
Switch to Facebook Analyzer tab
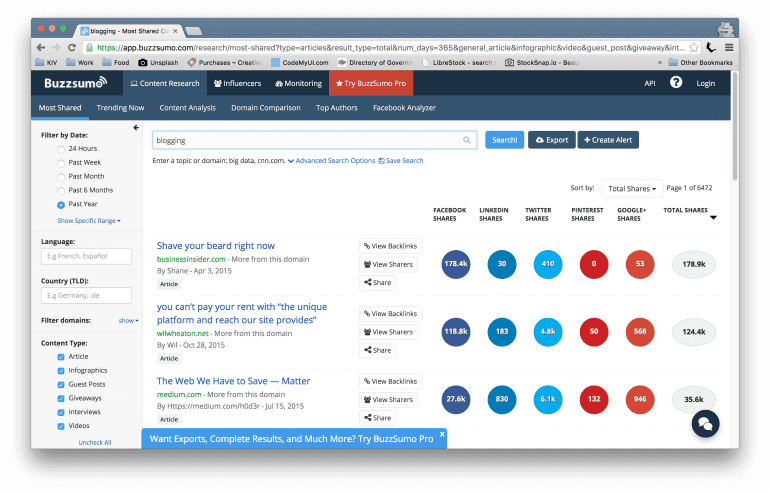[x=404, y=108]
